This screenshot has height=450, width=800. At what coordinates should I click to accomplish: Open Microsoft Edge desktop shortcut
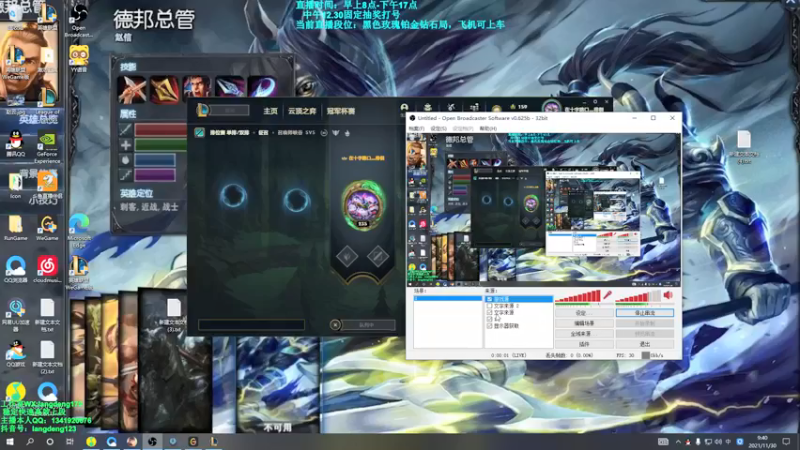click(x=79, y=231)
